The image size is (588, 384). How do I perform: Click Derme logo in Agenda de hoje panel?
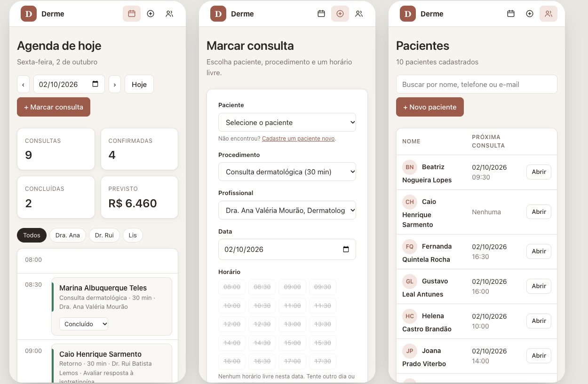(x=29, y=14)
